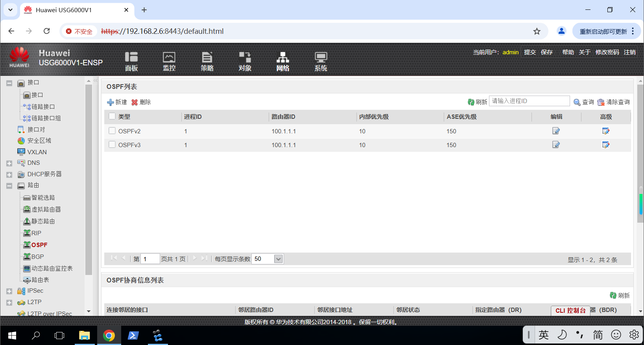
Task: Refresh the OSPF协商信息列表 panel
Action: (x=620, y=295)
